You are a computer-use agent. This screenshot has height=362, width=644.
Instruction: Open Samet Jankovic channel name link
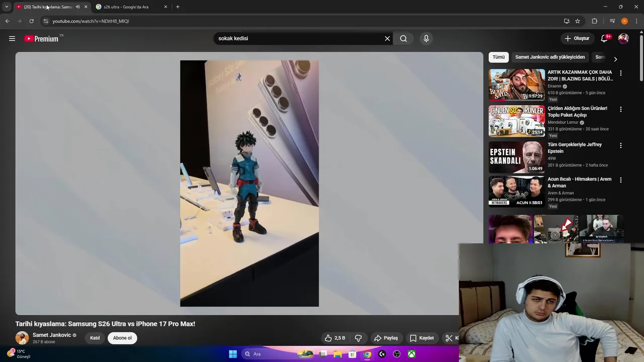tap(52, 335)
